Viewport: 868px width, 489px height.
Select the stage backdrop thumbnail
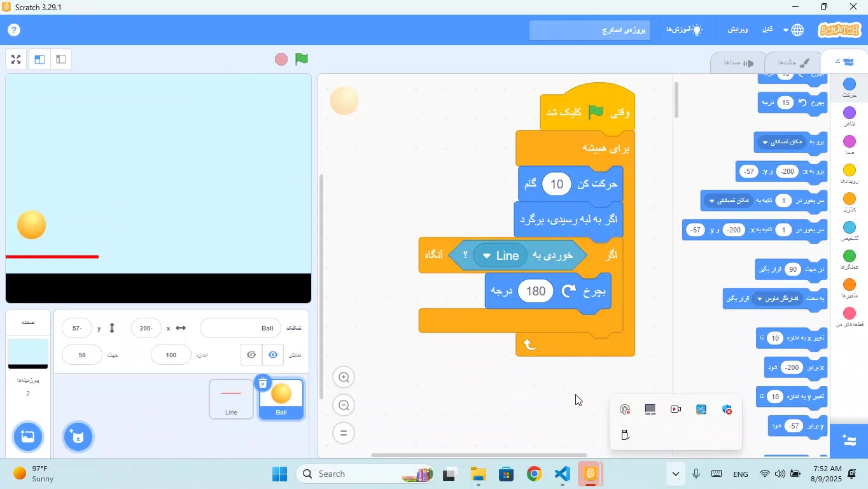pyautogui.click(x=28, y=354)
